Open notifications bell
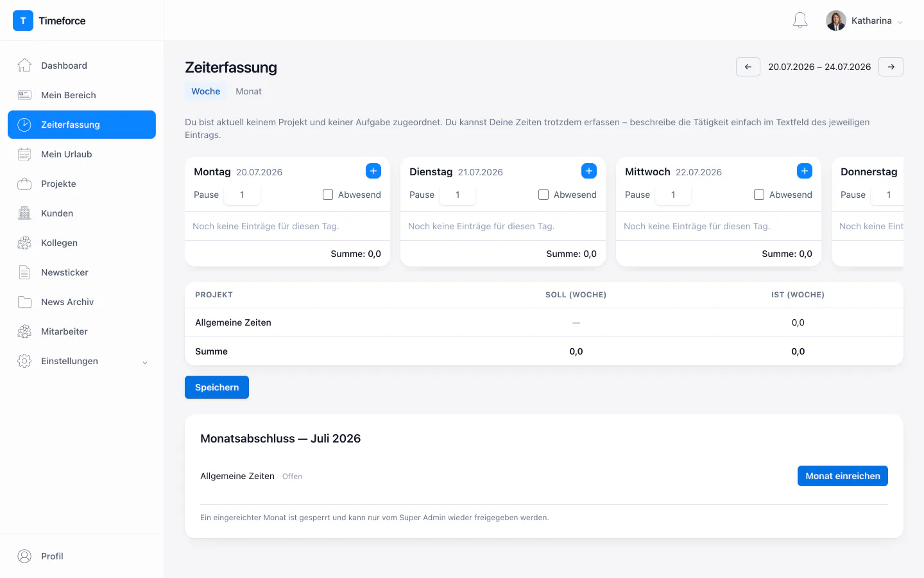This screenshot has height=578, width=924. 800,21
